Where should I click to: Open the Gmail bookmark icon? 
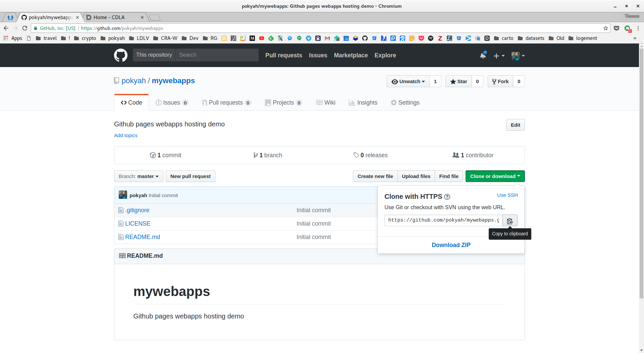click(327, 38)
